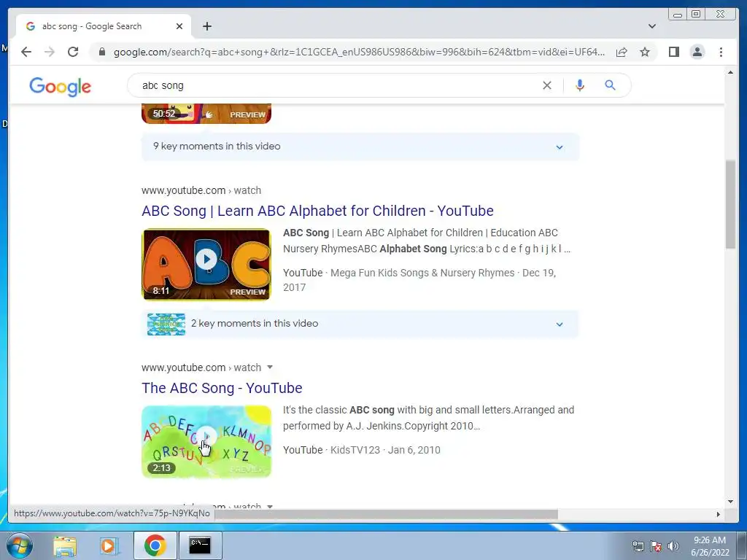Open the Chrome side panel
This screenshot has height=560, width=747.
point(673,52)
